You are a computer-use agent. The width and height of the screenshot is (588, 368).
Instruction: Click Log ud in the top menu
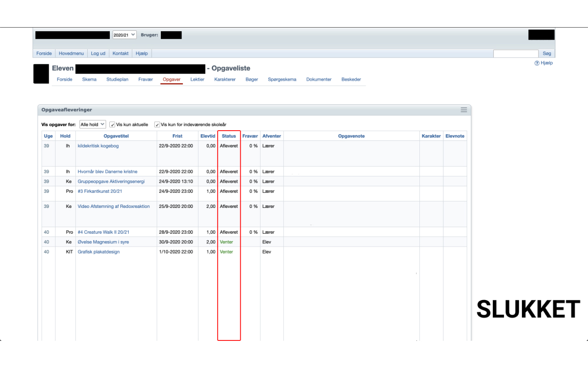98,53
